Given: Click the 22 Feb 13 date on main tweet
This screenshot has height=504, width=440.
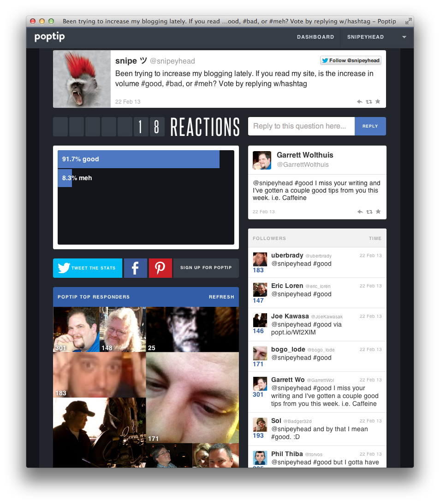Looking at the screenshot, I should 128,101.
